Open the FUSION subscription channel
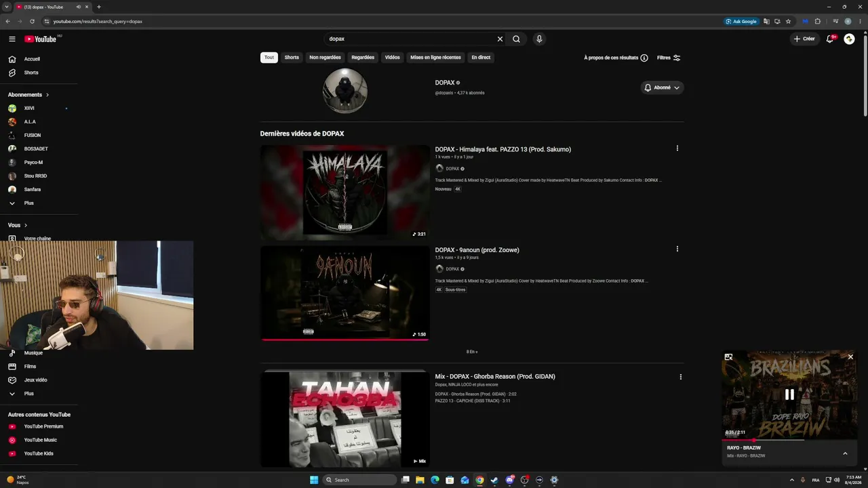868x488 pixels. 33,136
